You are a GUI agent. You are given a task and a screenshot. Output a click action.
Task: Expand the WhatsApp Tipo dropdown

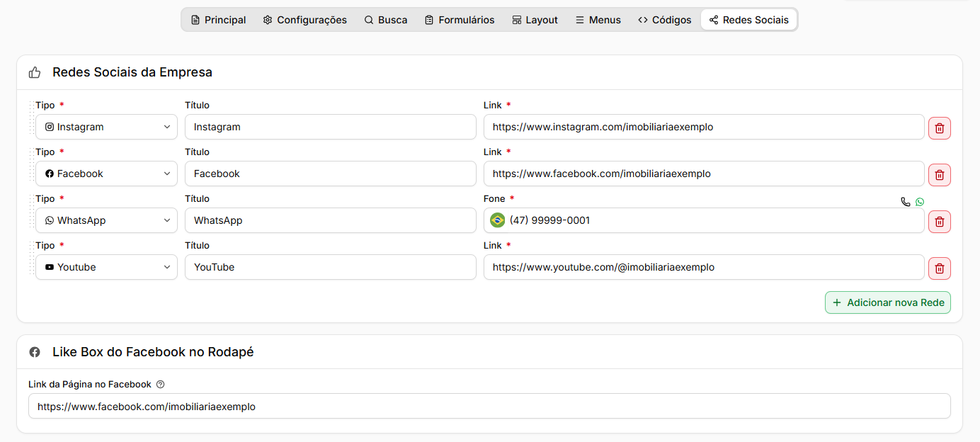click(x=106, y=220)
